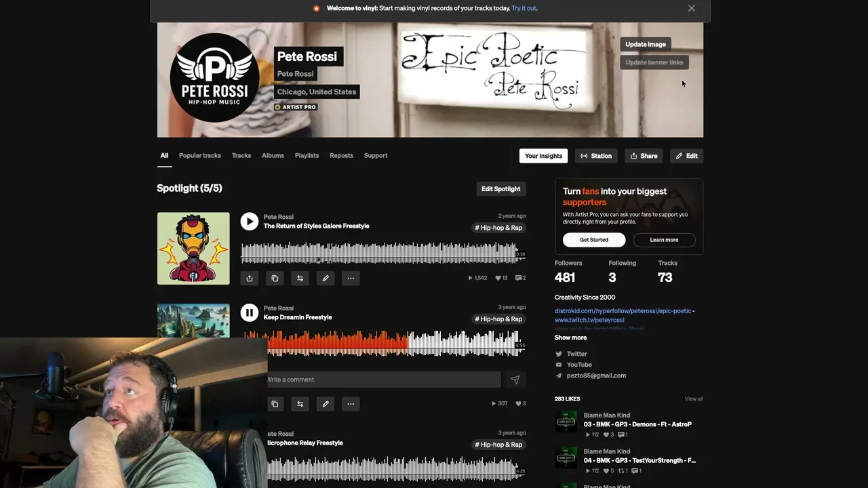868x488 pixels.
Task: Switch to the Popular tracks tab
Action: point(200,156)
